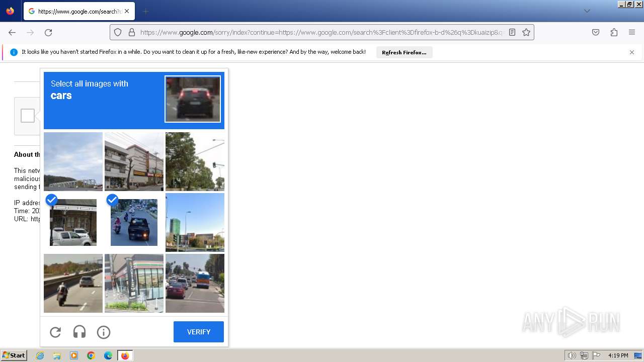Open the list all tabs dropdown
This screenshot has height=362, width=644.
point(587,11)
